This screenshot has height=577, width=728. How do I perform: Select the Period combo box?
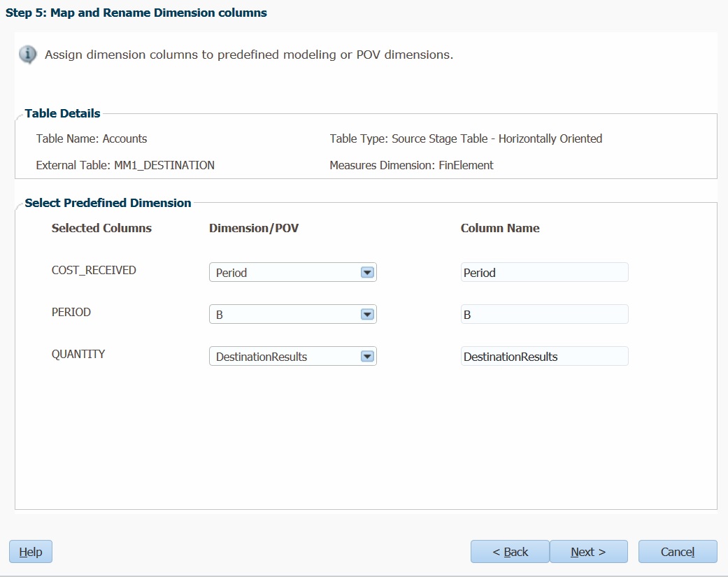click(x=293, y=273)
